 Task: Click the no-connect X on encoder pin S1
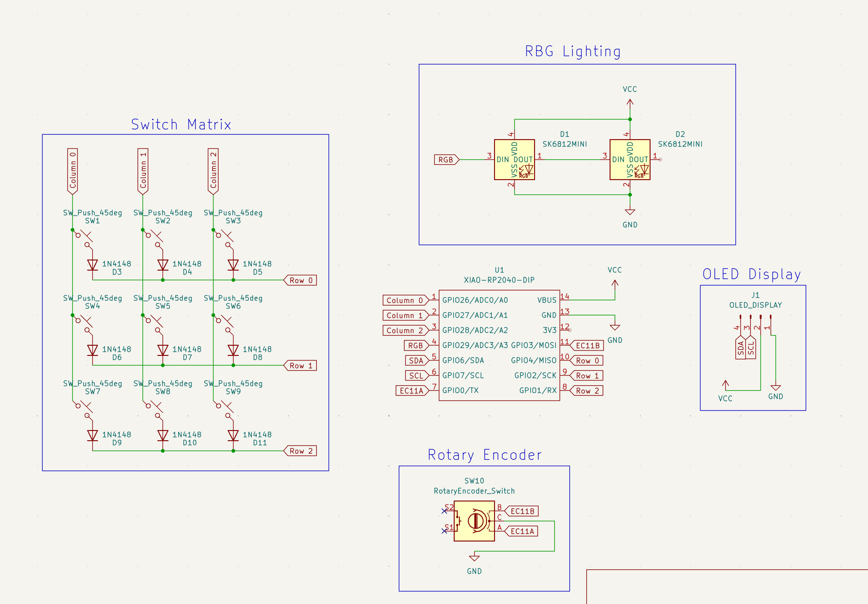(444, 531)
